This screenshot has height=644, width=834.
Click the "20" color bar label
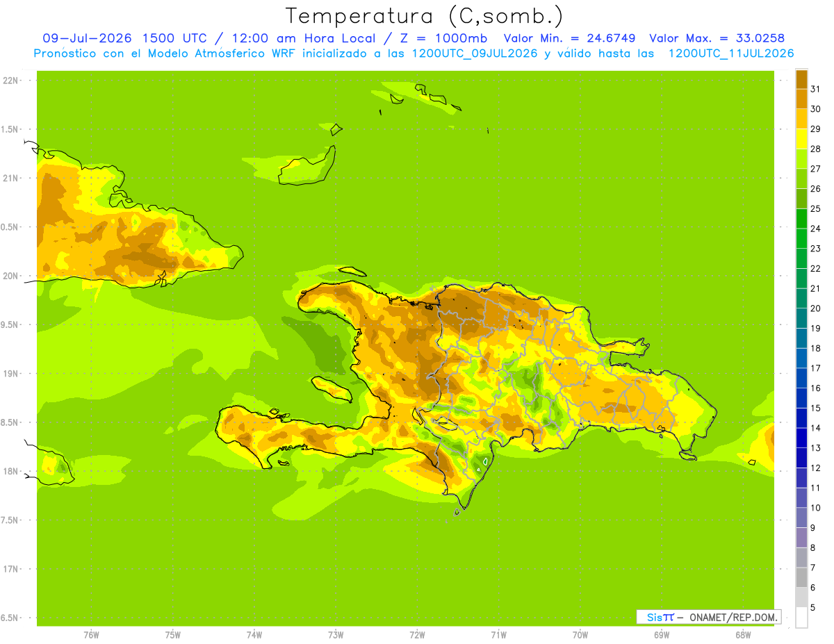[815, 308]
